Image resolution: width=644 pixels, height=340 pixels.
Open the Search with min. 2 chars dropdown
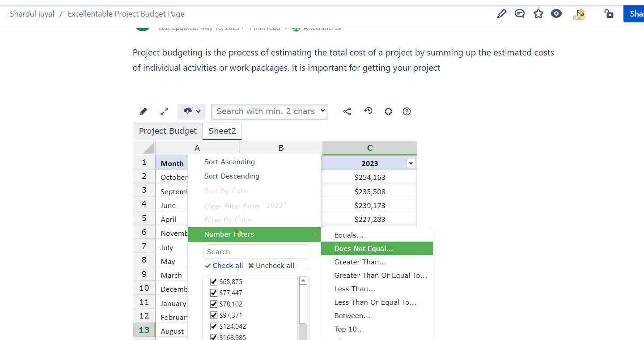click(x=269, y=111)
